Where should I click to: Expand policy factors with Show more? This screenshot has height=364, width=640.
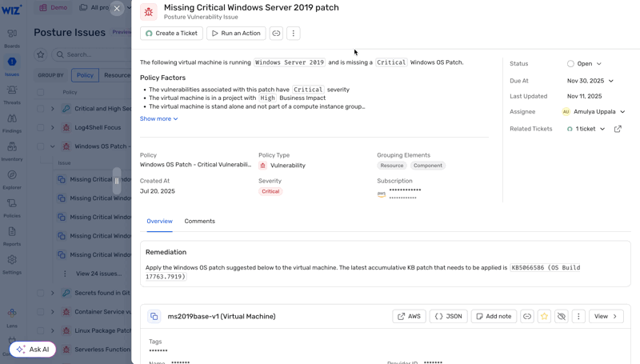(159, 119)
